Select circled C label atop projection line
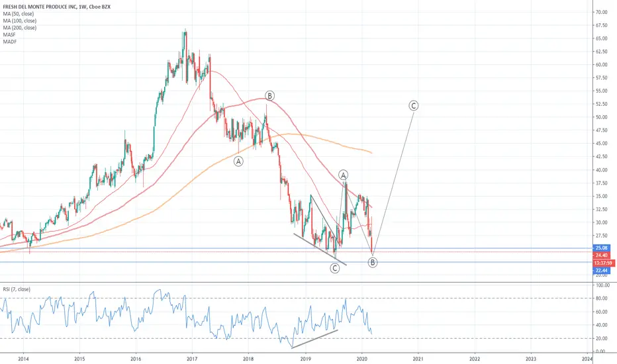Image resolution: width=617 pixels, height=364 pixels. point(413,105)
